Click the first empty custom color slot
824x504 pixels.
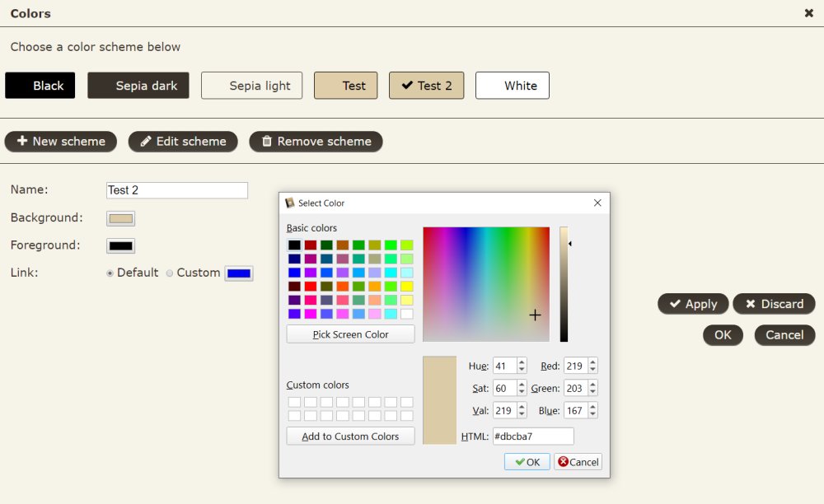tap(294, 402)
